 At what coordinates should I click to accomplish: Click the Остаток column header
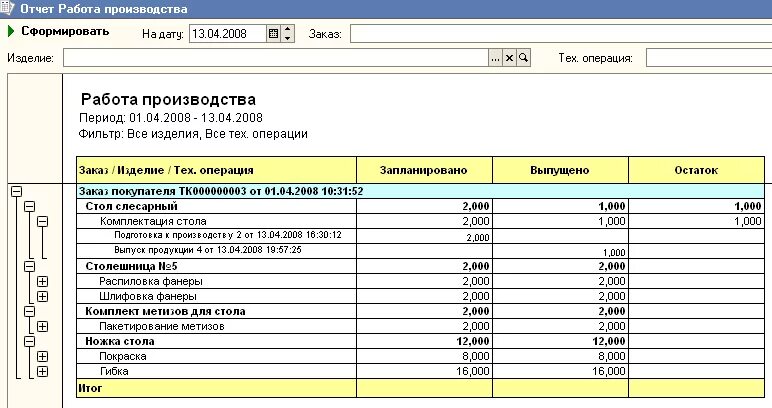click(x=696, y=170)
